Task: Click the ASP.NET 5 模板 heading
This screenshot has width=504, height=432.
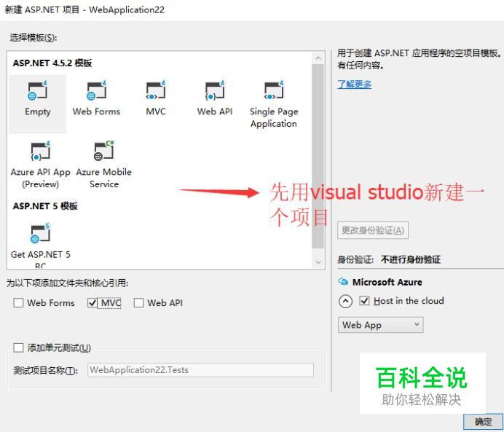Action: coord(45,206)
